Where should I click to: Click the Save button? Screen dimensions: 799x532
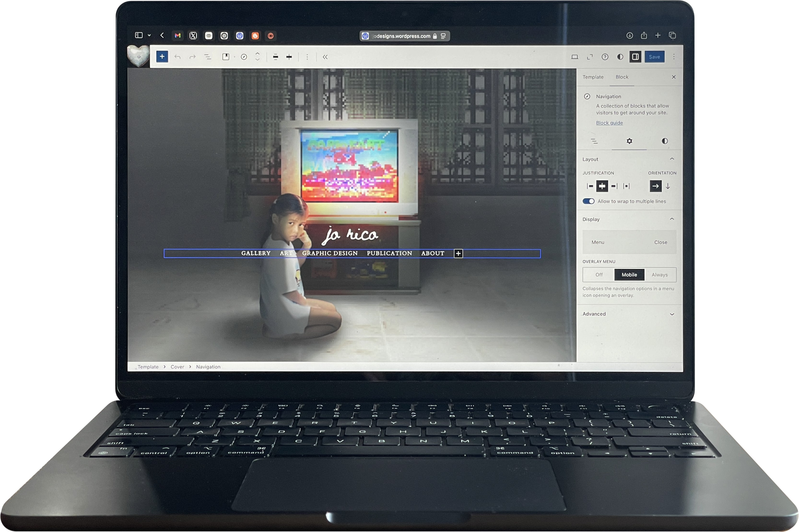pos(655,57)
